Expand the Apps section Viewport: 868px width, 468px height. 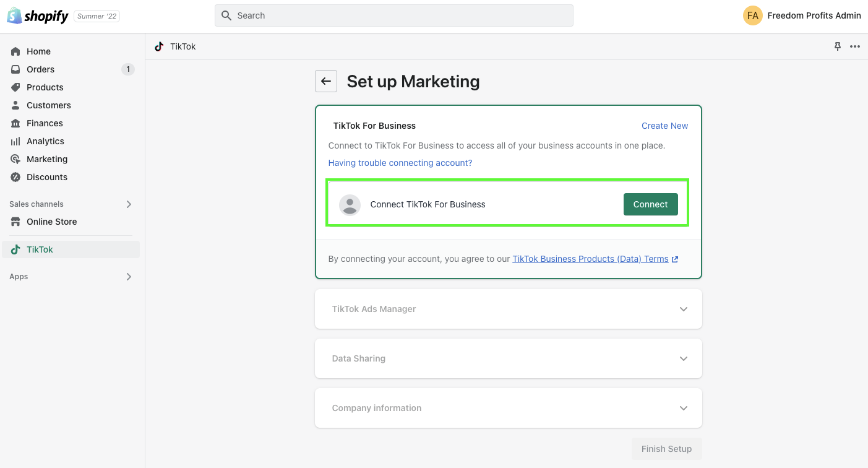(129, 277)
